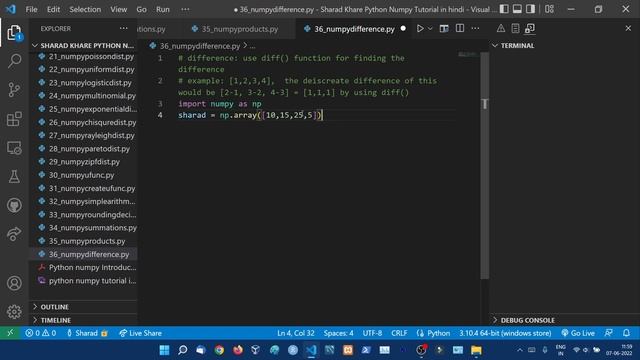Choose interpreter 3.10.4 64-bit in status bar
640x360 pixels.
505,333
